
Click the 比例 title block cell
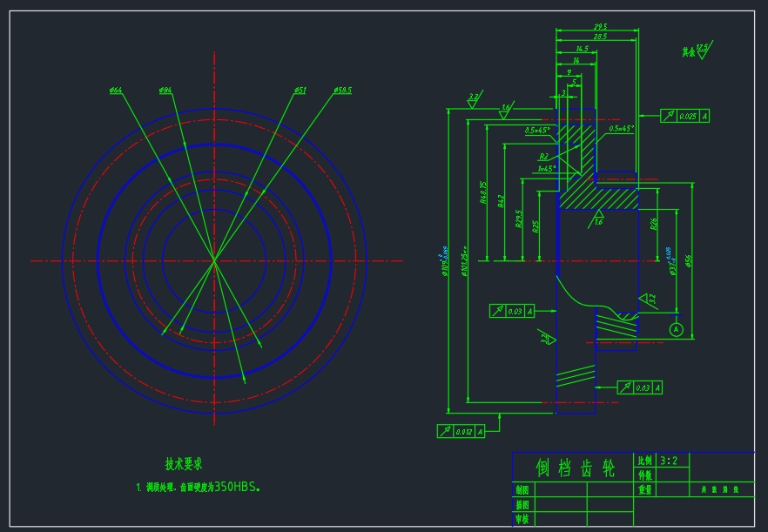click(x=645, y=461)
